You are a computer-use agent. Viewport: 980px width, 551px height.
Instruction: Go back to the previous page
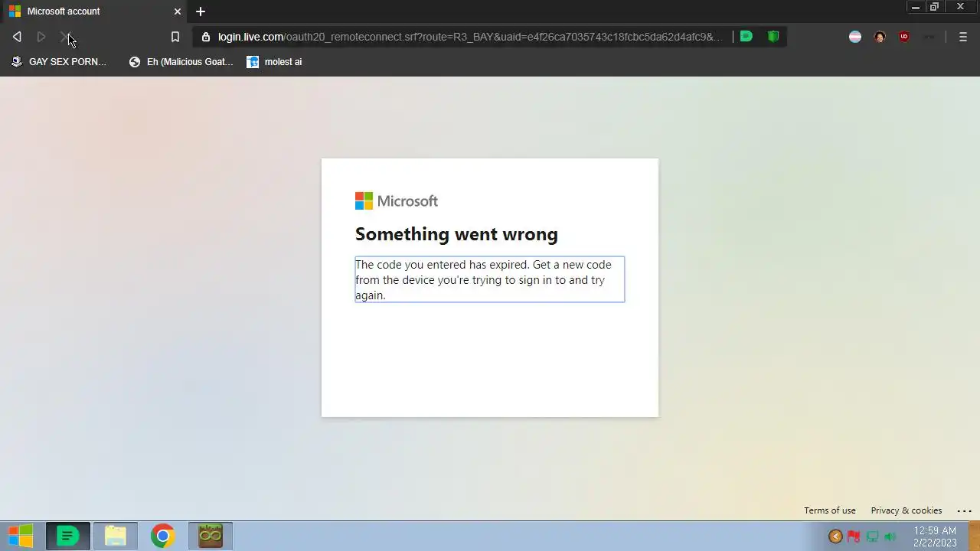[x=17, y=37]
